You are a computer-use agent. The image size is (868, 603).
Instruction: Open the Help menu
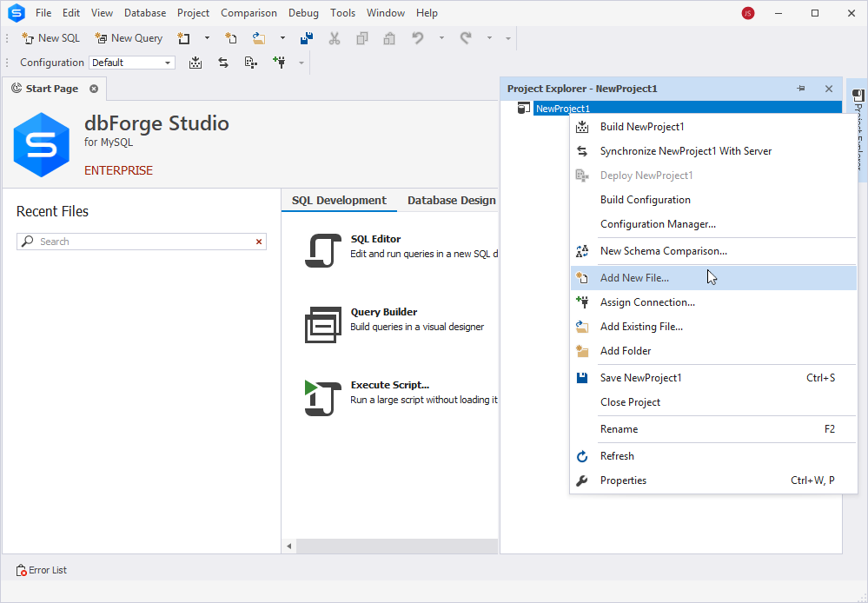(427, 13)
